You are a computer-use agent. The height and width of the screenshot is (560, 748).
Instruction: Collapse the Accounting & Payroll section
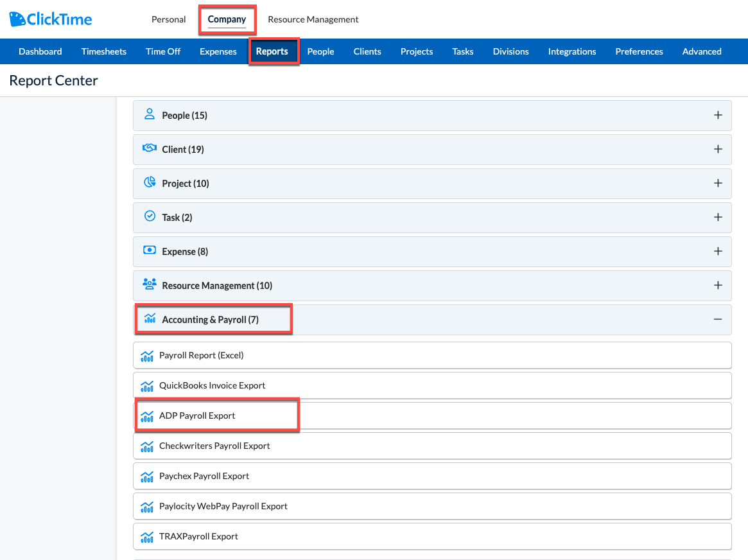click(x=718, y=319)
